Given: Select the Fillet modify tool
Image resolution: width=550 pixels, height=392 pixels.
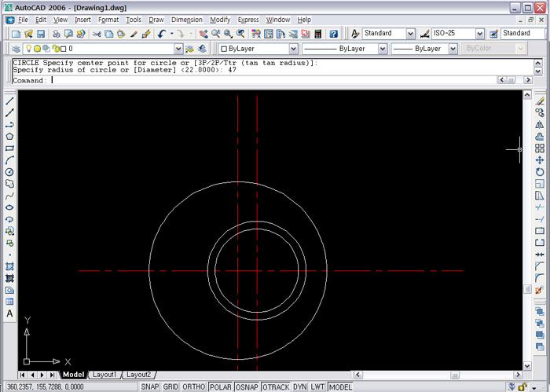Looking at the screenshot, I should [540, 278].
